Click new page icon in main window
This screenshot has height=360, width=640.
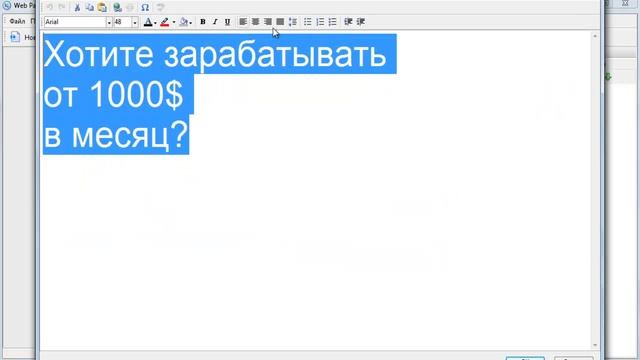tap(15, 37)
